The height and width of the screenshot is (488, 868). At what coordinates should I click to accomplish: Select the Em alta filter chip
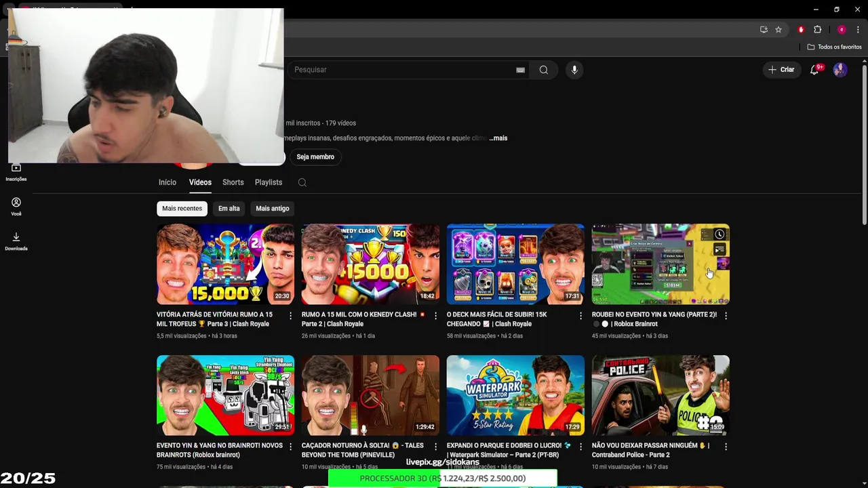tap(229, 209)
